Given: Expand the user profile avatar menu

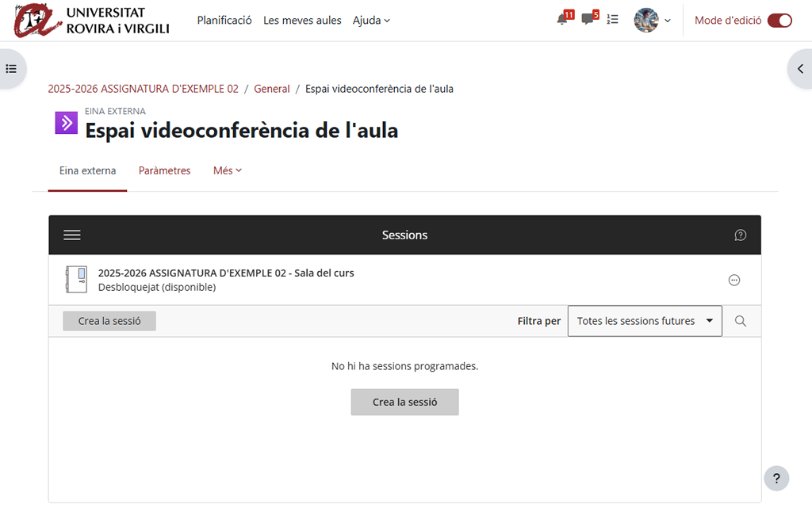Looking at the screenshot, I should coord(652,20).
